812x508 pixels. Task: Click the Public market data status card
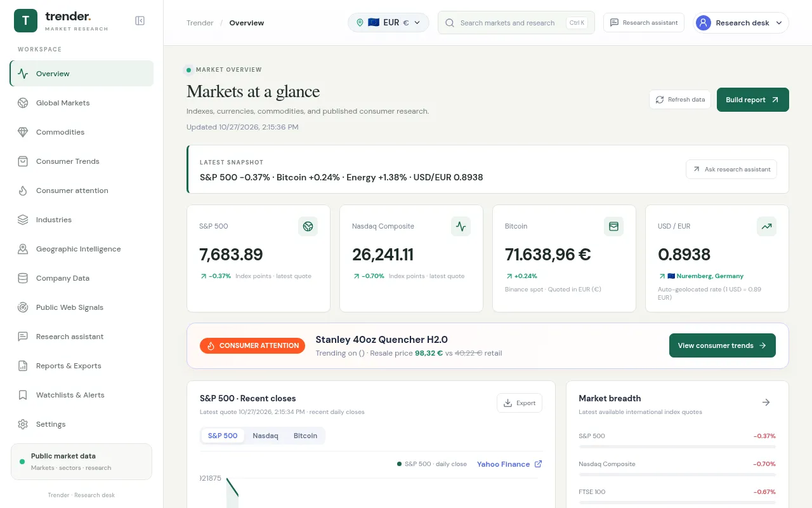tap(81, 462)
